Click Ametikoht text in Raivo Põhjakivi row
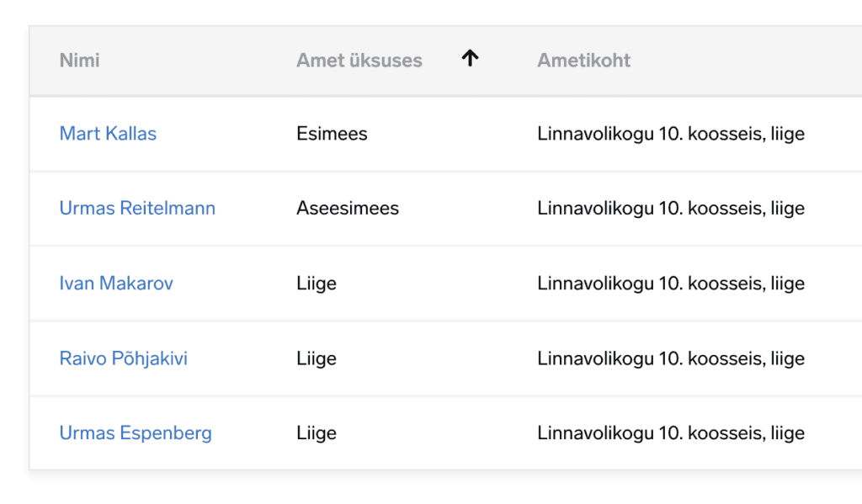Image resolution: width=862 pixels, height=504 pixels. click(670, 358)
